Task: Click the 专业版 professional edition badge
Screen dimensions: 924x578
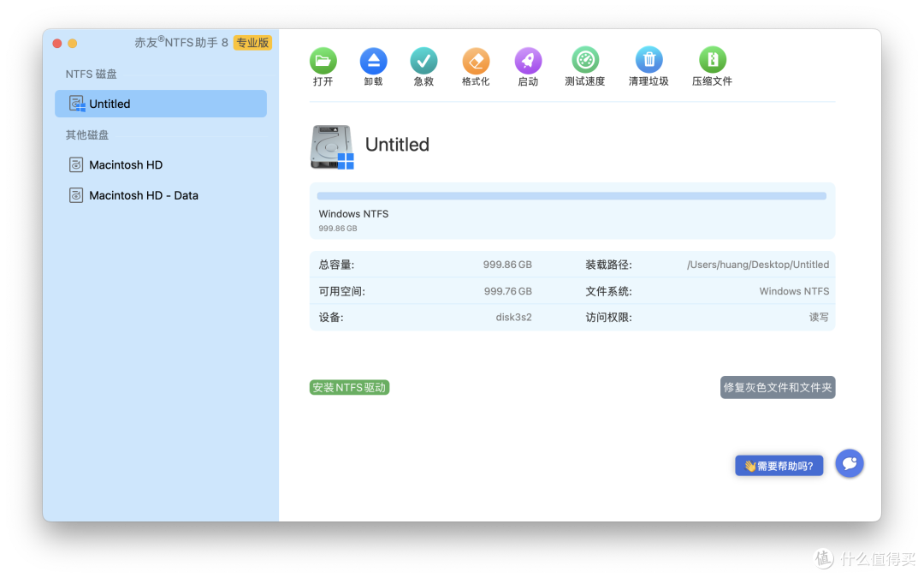Action: point(252,43)
